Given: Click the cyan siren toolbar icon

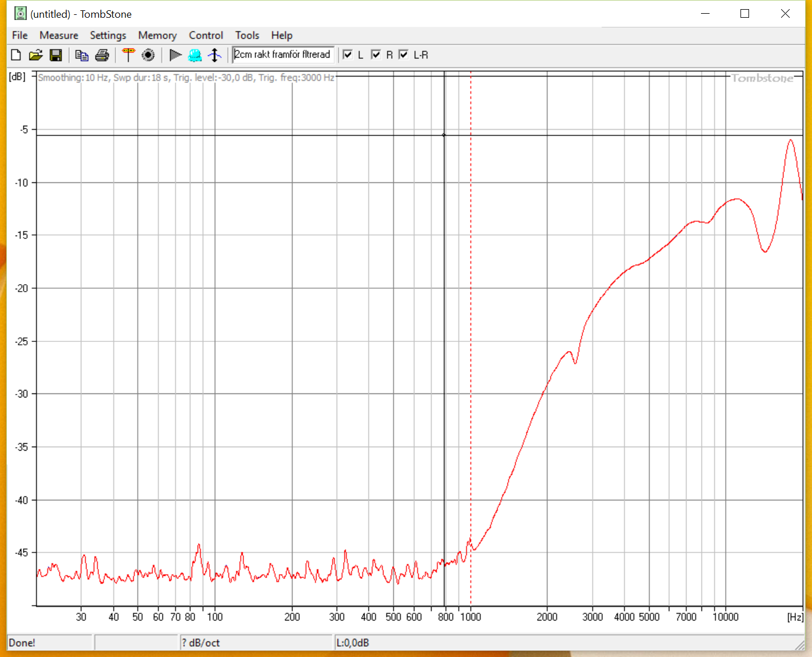Looking at the screenshot, I should 195,55.
